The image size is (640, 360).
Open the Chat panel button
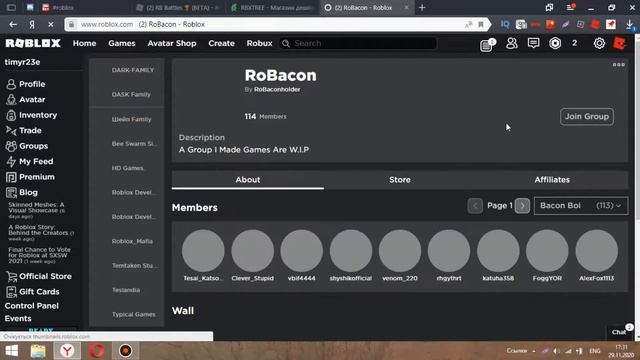[620, 332]
